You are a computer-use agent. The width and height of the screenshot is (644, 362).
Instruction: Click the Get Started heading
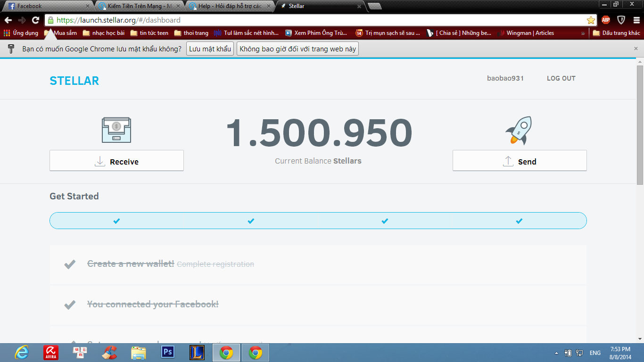point(74,196)
